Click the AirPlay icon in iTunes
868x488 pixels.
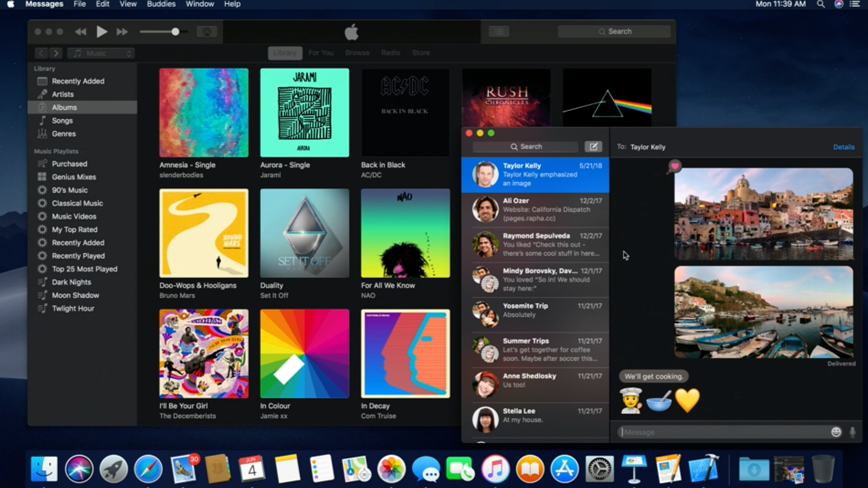tap(207, 32)
